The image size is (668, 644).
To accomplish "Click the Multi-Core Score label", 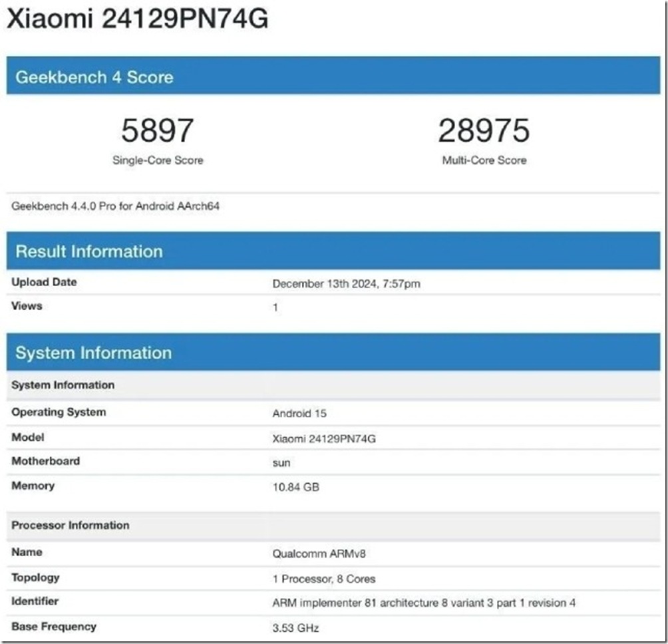I will (x=484, y=160).
